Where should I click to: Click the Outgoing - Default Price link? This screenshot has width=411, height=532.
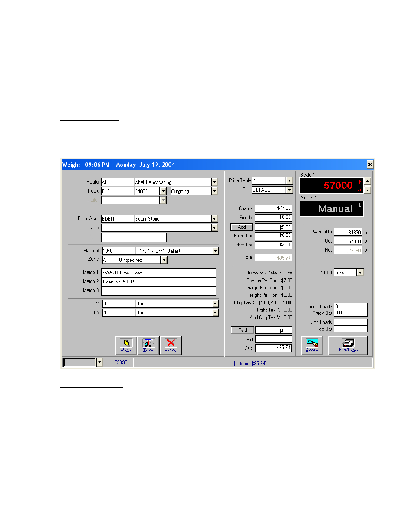[x=269, y=273]
